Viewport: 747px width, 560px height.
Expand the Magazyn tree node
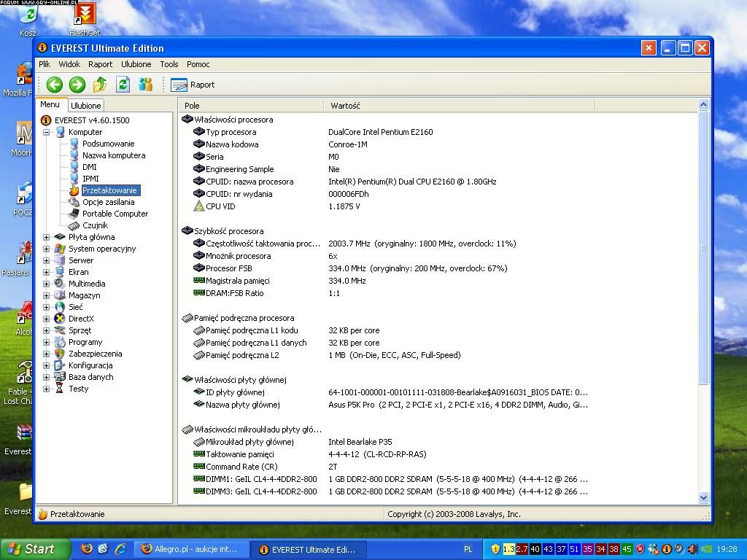(46, 296)
